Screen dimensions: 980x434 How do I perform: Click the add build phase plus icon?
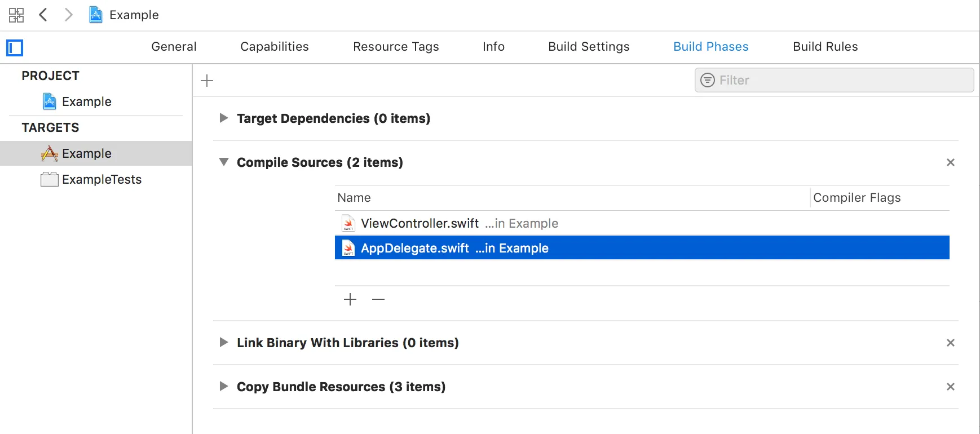(x=207, y=81)
